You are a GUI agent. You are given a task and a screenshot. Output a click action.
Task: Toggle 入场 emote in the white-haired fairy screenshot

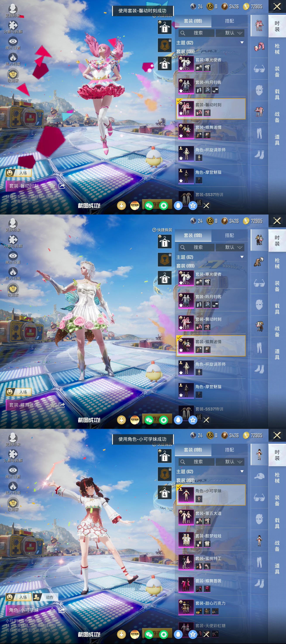[x=19, y=392]
